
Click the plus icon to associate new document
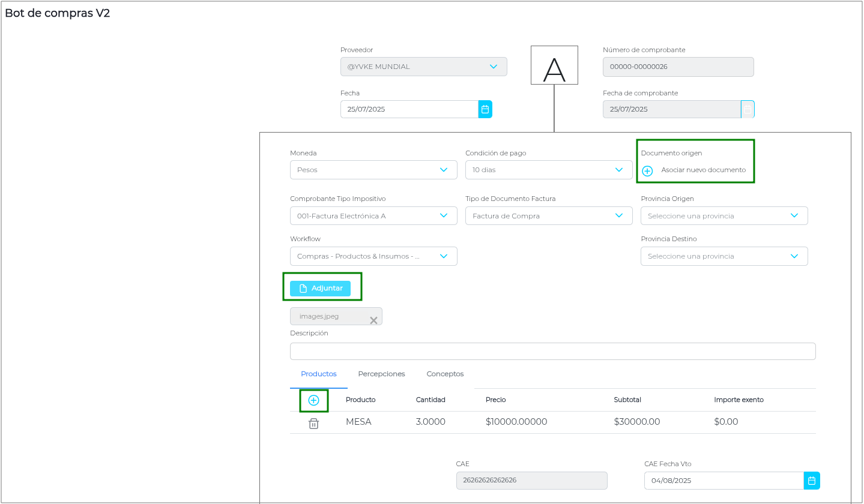(x=647, y=171)
